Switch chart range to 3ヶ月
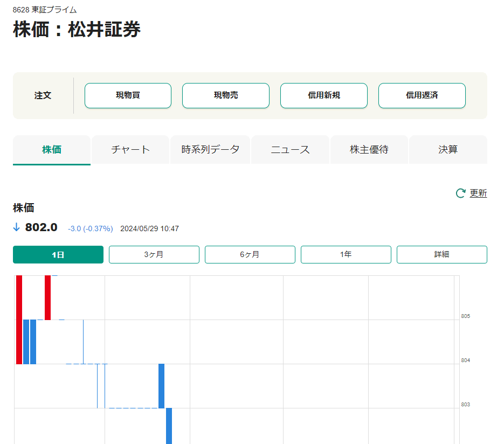The image size is (504, 444). coord(154,254)
